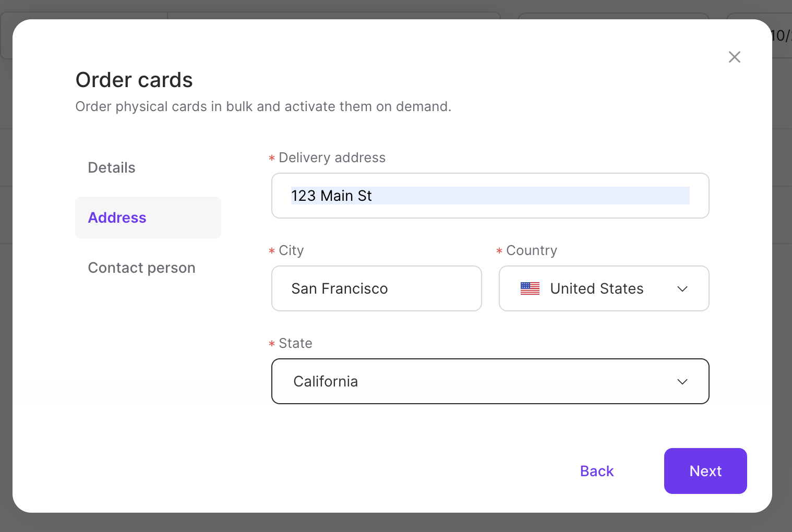Switch to the Contact person step
792x532 pixels.
(141, 268)
